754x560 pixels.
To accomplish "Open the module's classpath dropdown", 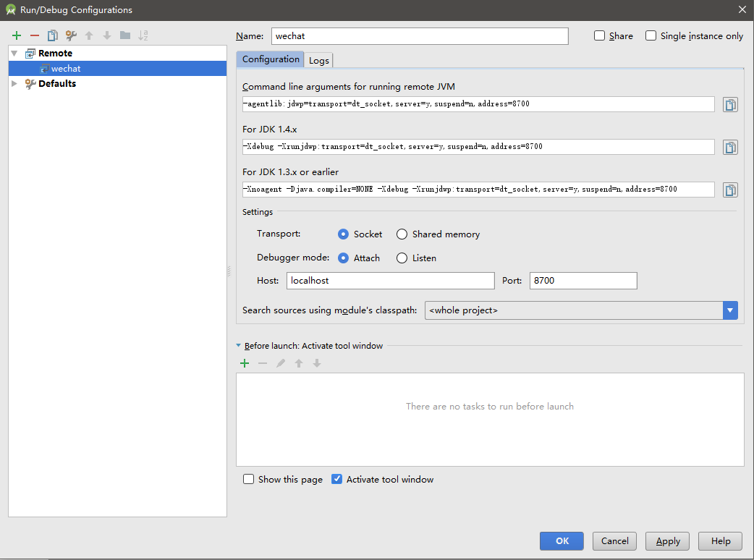I will [730, 310].
